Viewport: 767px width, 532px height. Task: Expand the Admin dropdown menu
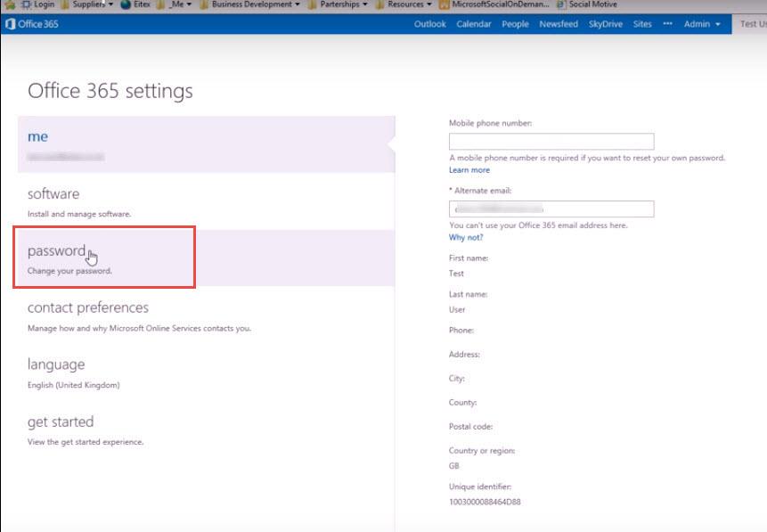(x=702, y=24)
